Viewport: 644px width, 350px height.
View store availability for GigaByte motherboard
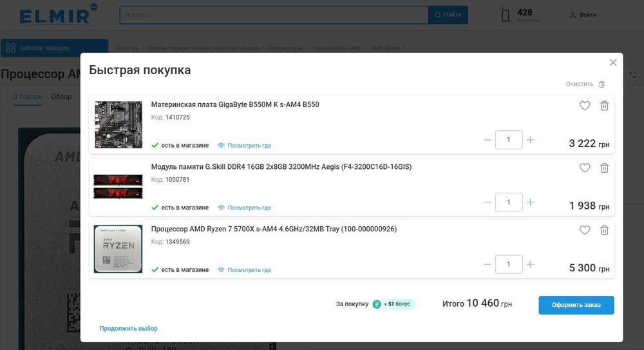(x=244, y=145)
